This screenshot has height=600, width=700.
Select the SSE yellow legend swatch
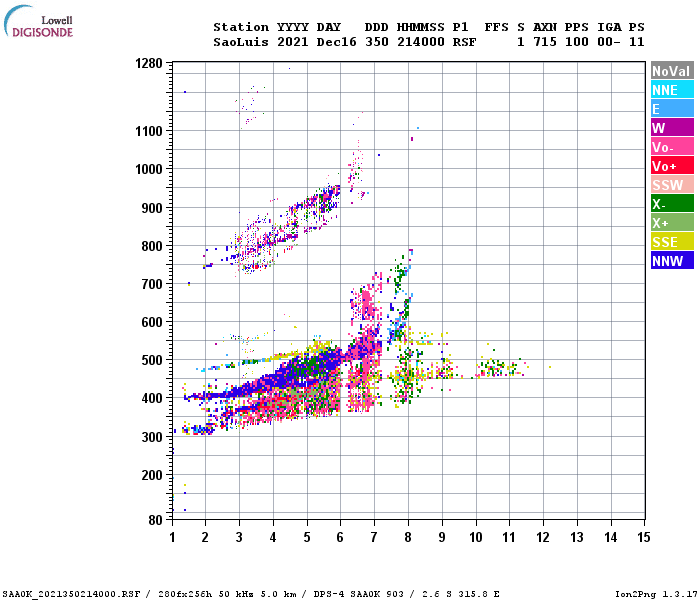coord(672,242)
